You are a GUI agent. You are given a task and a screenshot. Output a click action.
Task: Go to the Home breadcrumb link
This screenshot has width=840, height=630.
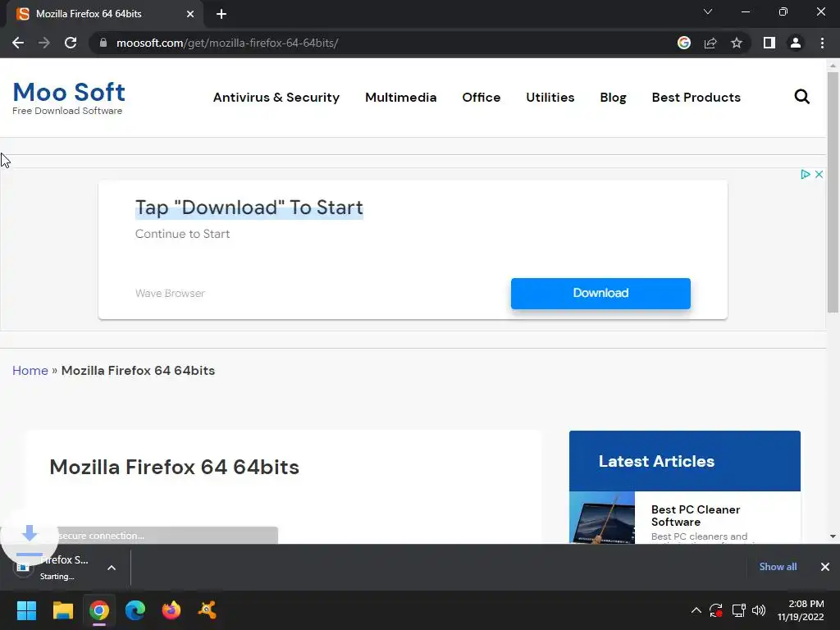tap(30, 370)
